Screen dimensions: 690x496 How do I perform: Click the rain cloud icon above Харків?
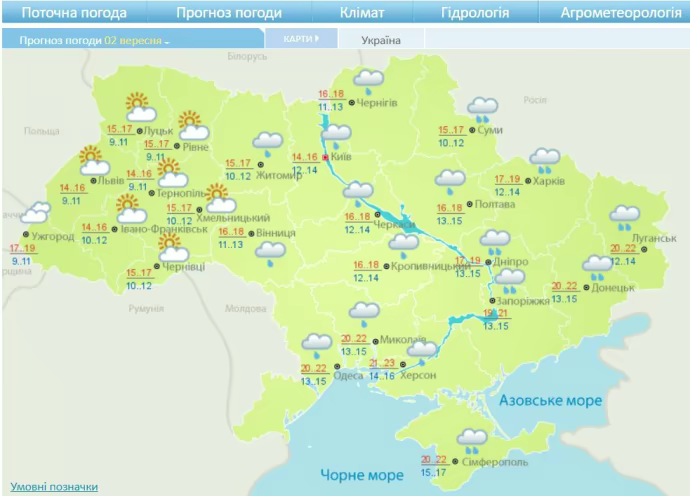pos(545,159)
